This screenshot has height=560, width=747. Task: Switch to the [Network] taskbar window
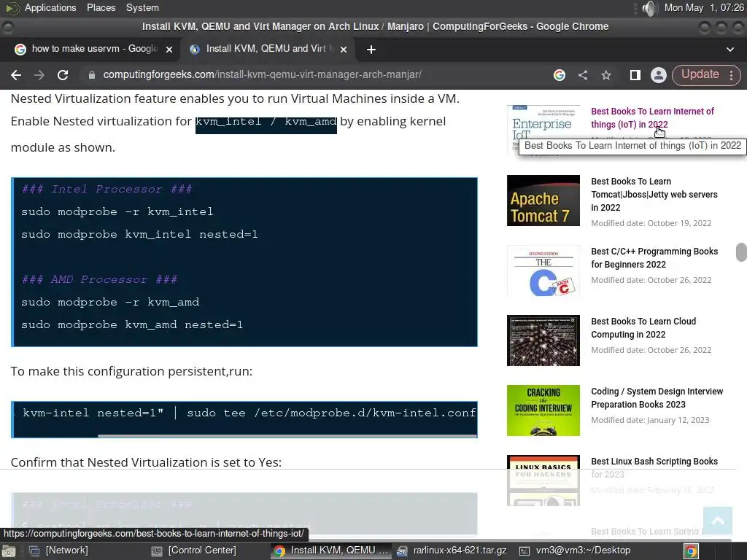click(x=59, y=551)
